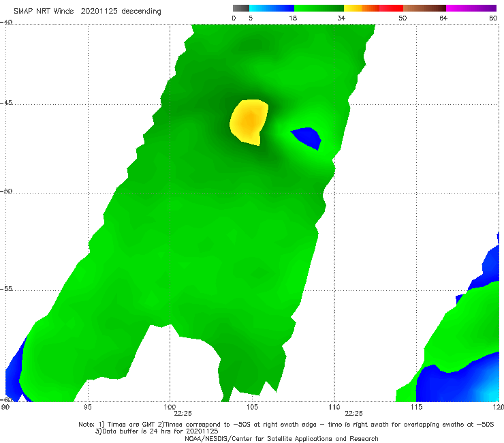This screenshot has height=443, width=504.
Task: Click the cyan-to-blue section of the wind scale
Action: coord(272,8)
